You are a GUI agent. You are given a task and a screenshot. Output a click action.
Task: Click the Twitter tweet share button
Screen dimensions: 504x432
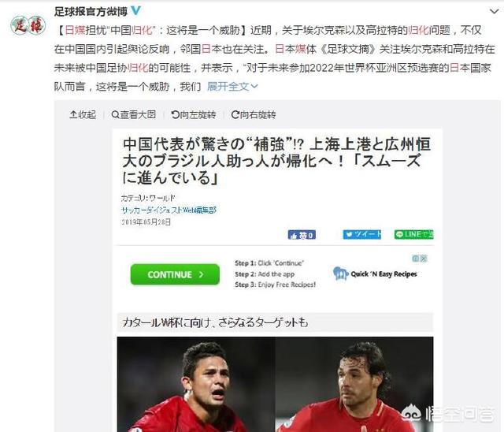tap(362, 234)
